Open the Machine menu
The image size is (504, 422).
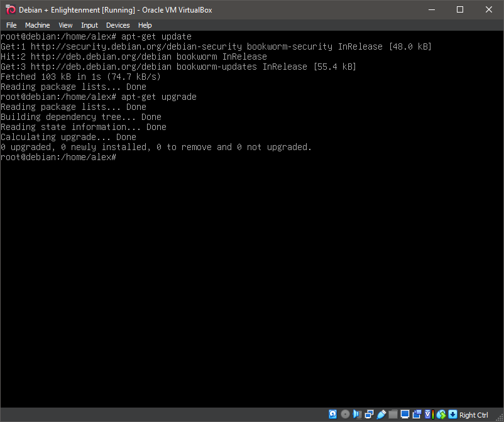point(37,25)
